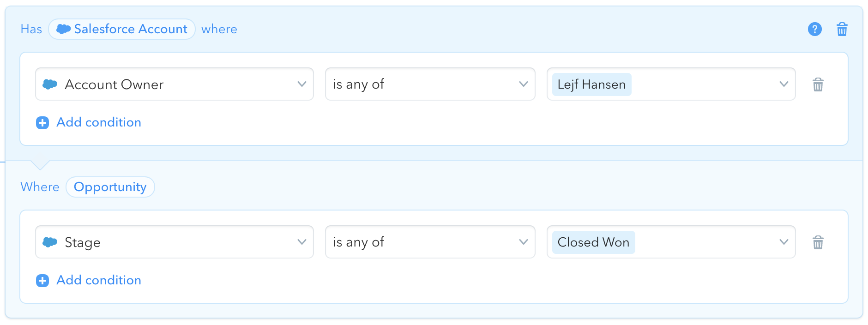
Task: Expand the Closed Won value dropdown arrow
Action: pyautogui.click(x=784, y=242)
